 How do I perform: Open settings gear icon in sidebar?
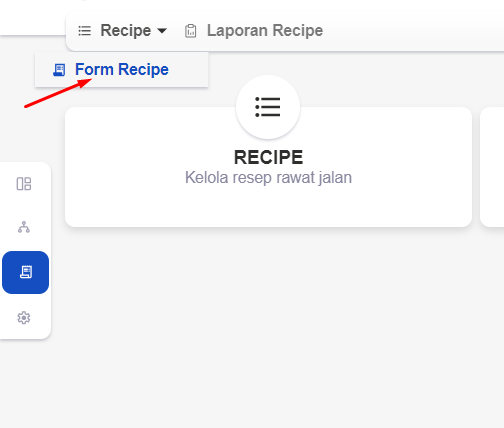(x=24, y=318)
